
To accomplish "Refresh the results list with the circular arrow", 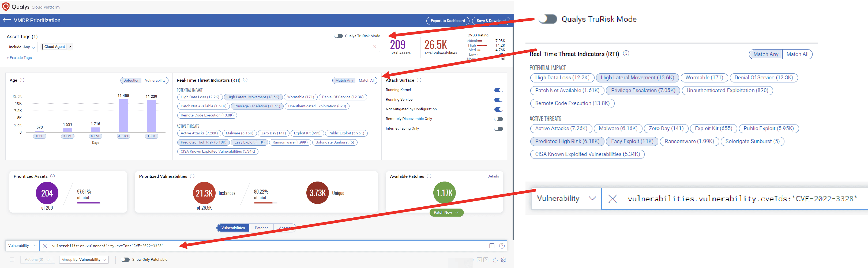I will (x=495, y=260).
